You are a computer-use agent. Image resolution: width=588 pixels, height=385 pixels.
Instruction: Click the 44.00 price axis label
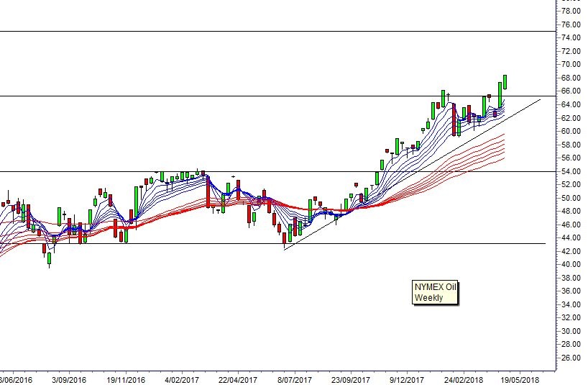click(x=571, y=238)
